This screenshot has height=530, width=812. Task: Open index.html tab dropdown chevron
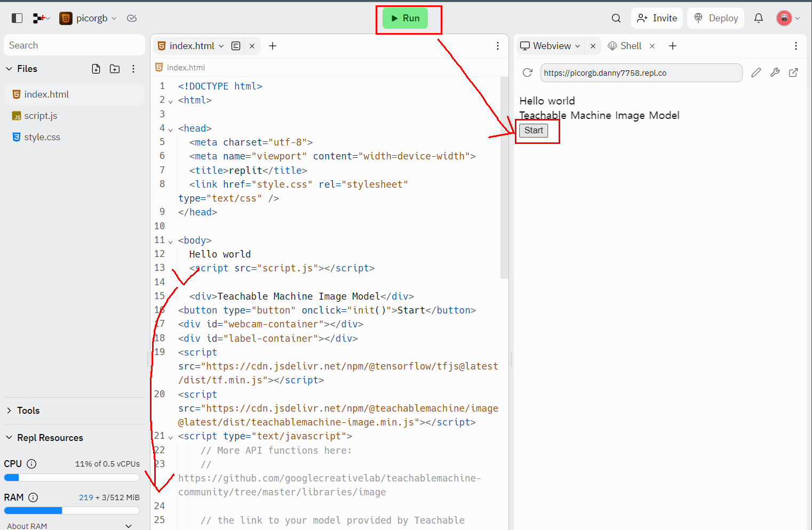(221, 46)
